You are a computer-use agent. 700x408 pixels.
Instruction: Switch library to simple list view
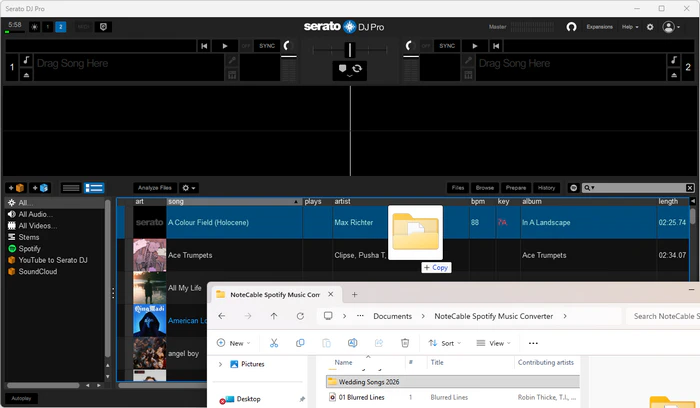click(x=71, y=188)
